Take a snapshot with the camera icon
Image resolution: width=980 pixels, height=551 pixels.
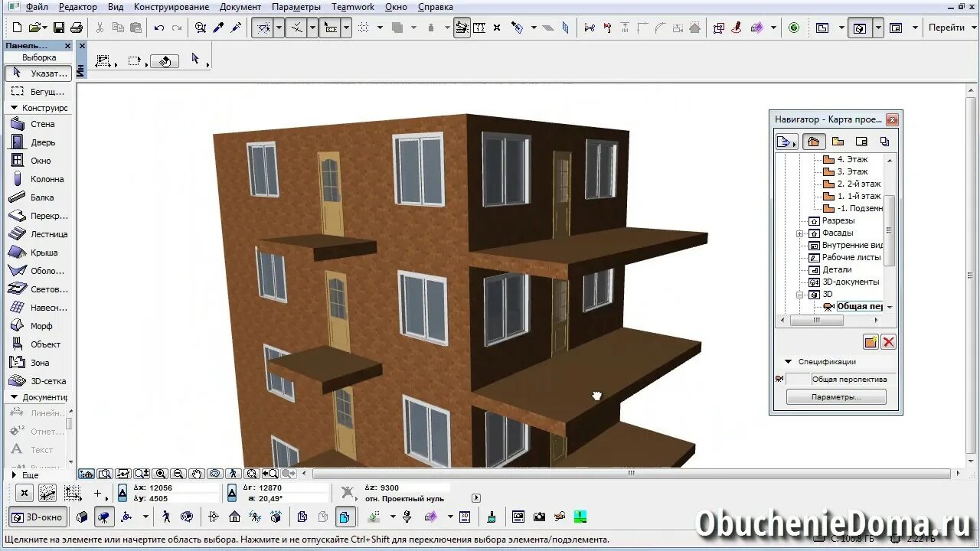pyautogui.click(x=539, y=517)
